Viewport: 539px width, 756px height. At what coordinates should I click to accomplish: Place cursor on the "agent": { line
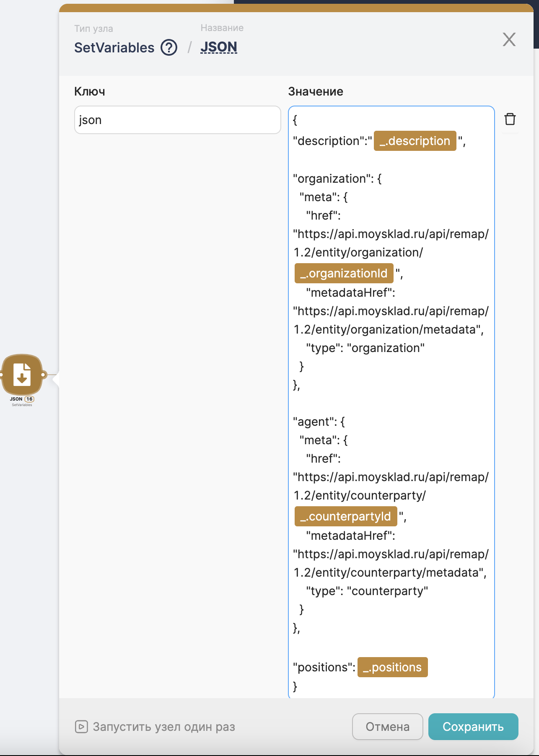319,422
